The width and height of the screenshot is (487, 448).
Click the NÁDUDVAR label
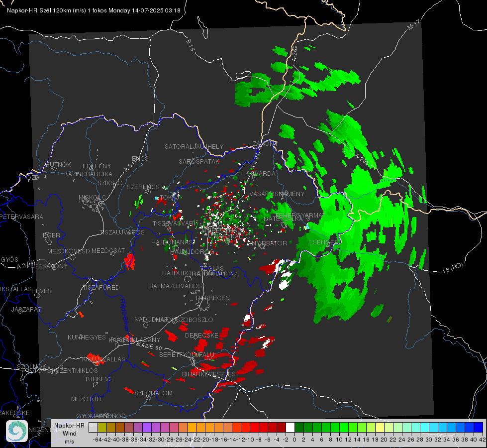point(150,320)
